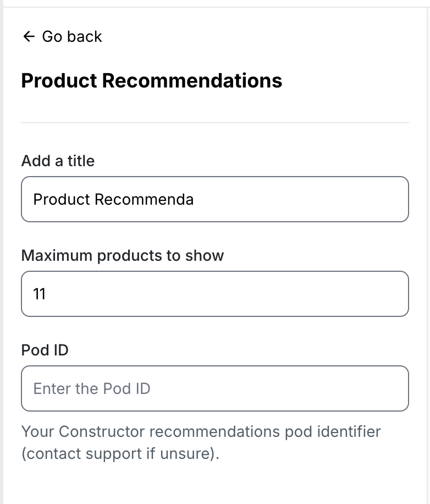Click the "Pod ID" field label

(45, 350)
